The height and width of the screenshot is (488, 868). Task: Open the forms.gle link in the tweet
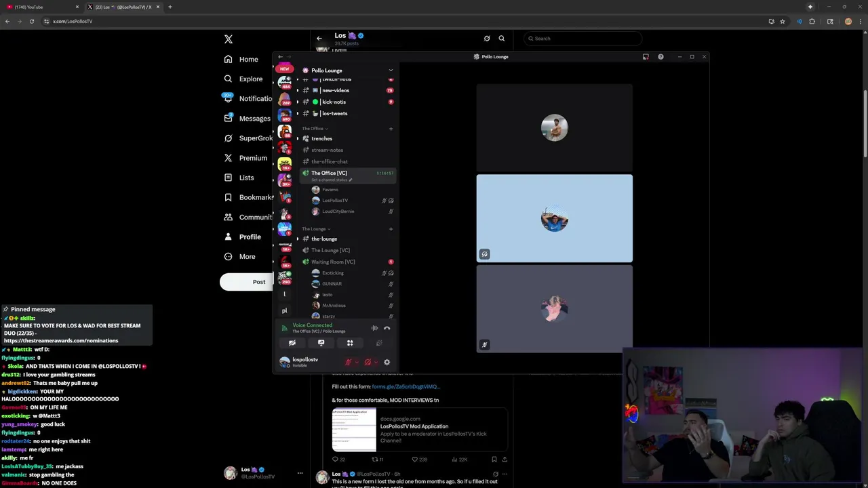[x=406, y=386]
